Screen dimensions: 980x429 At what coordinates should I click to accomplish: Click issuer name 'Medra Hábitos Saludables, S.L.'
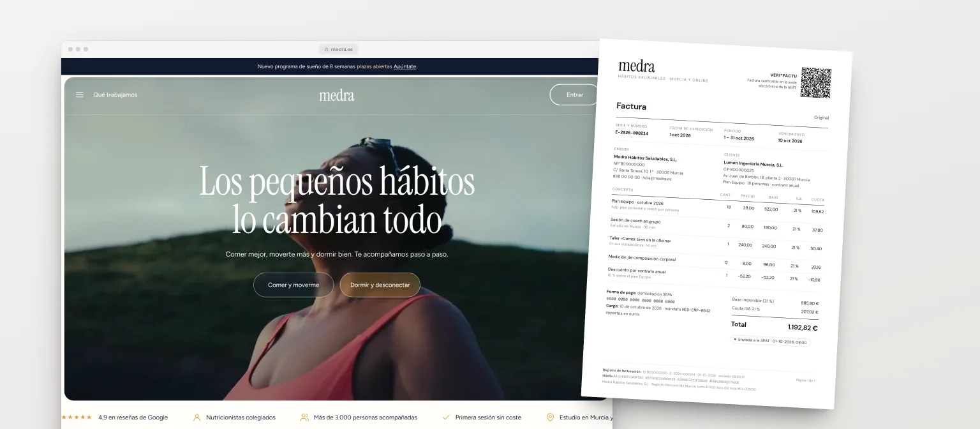click(645, 158)
